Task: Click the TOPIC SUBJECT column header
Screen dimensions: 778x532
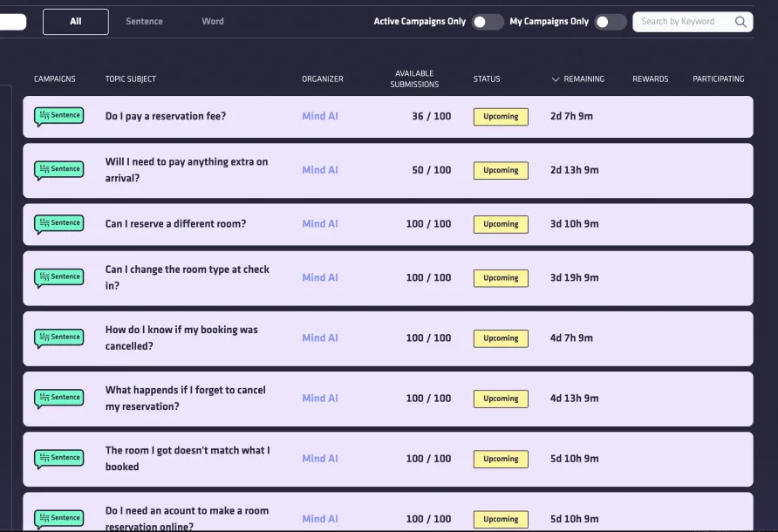Action: pos(131,78)
